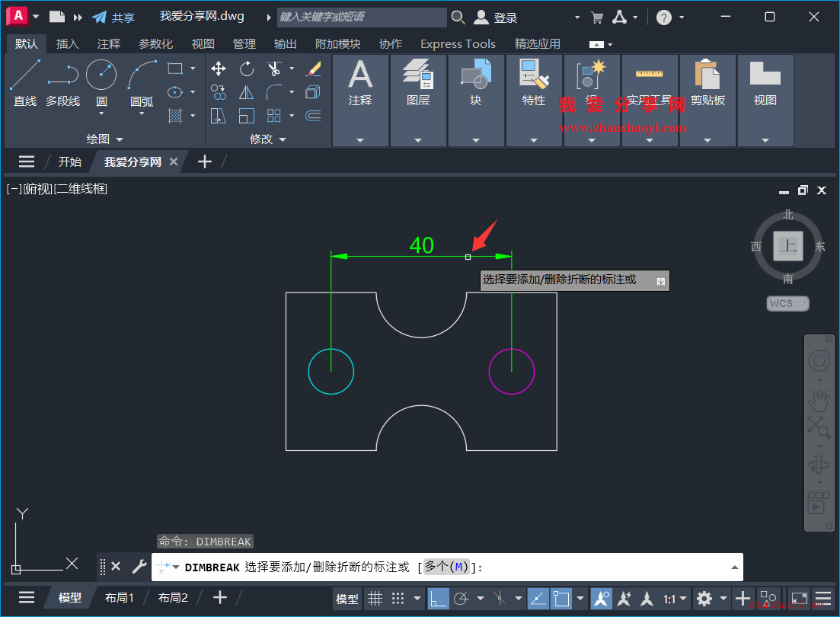Click the Stretch tool icon
Viewport: 840px width, 617px height.
click(219, 116)
